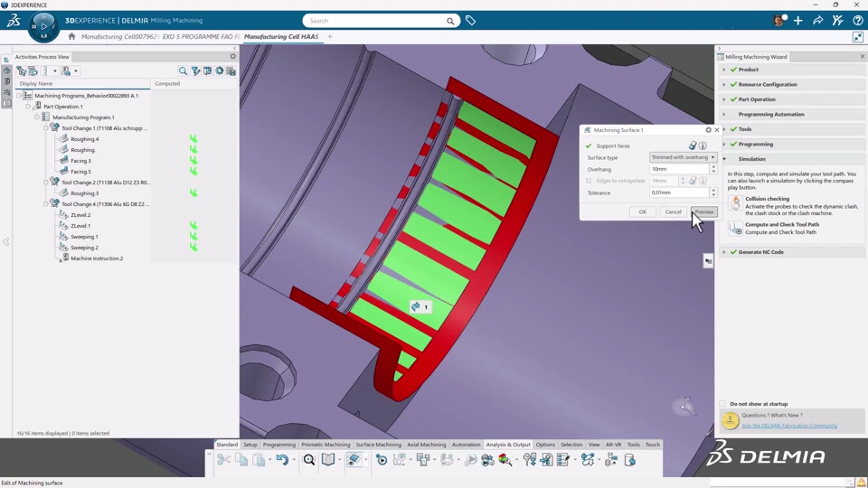Open the Surface type dropdown
Image resolution: width=868 pixels, height=488 pixels.
coord(684,157)
